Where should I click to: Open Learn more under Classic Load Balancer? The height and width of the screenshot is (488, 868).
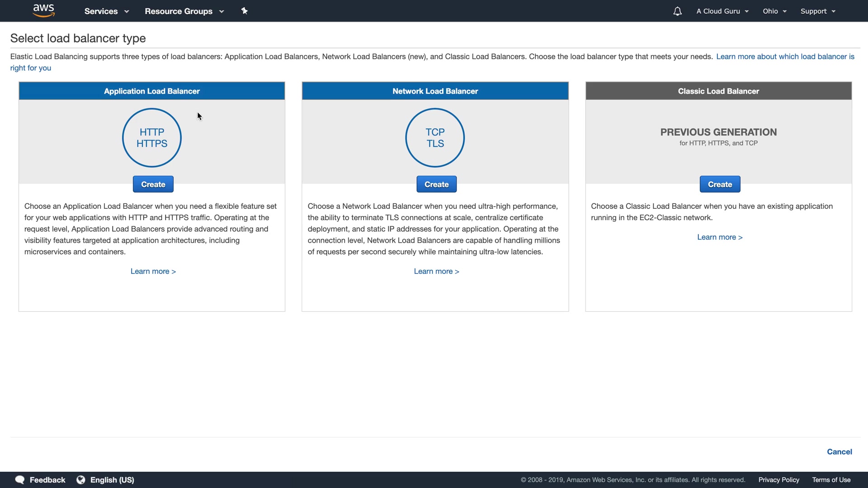click(x=720, y=237)
